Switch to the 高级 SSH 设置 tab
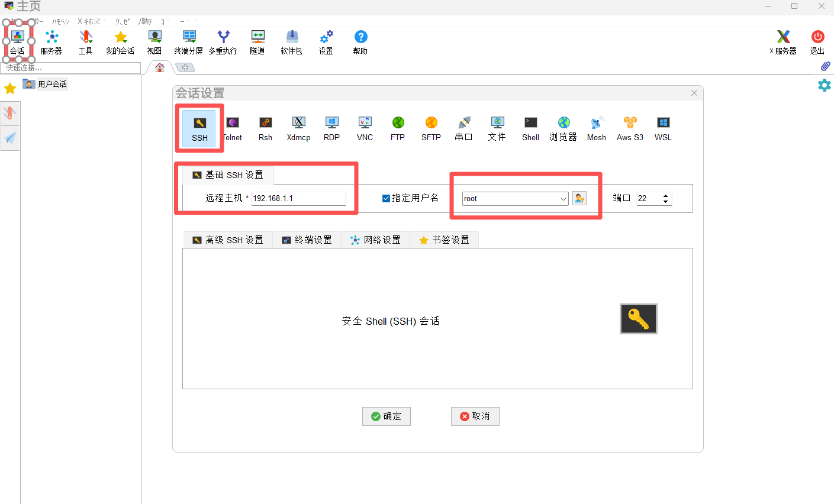 (x=228, y=240)
